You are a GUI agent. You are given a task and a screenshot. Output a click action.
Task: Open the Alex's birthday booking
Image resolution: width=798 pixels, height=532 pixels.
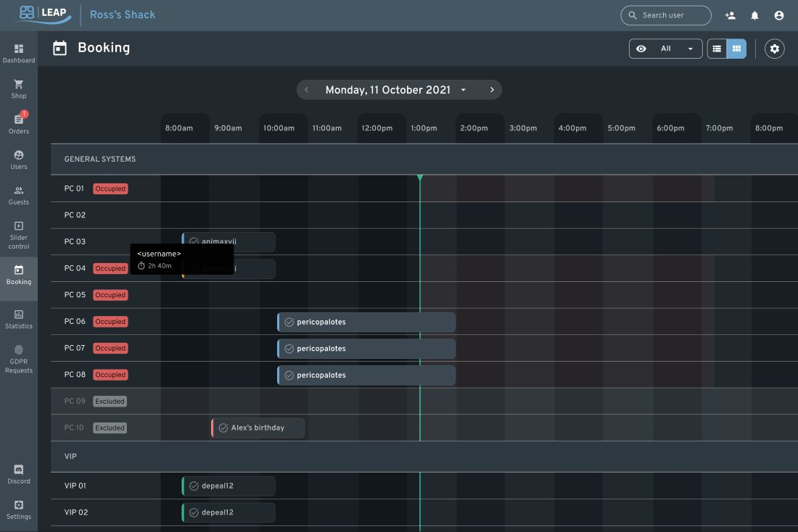pyautogui.click(x=258, y=428)
